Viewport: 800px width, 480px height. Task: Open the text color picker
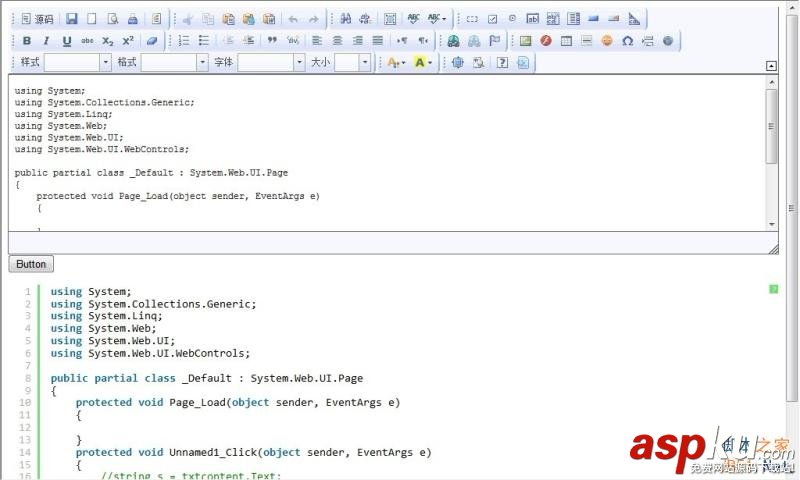(396, 63)
